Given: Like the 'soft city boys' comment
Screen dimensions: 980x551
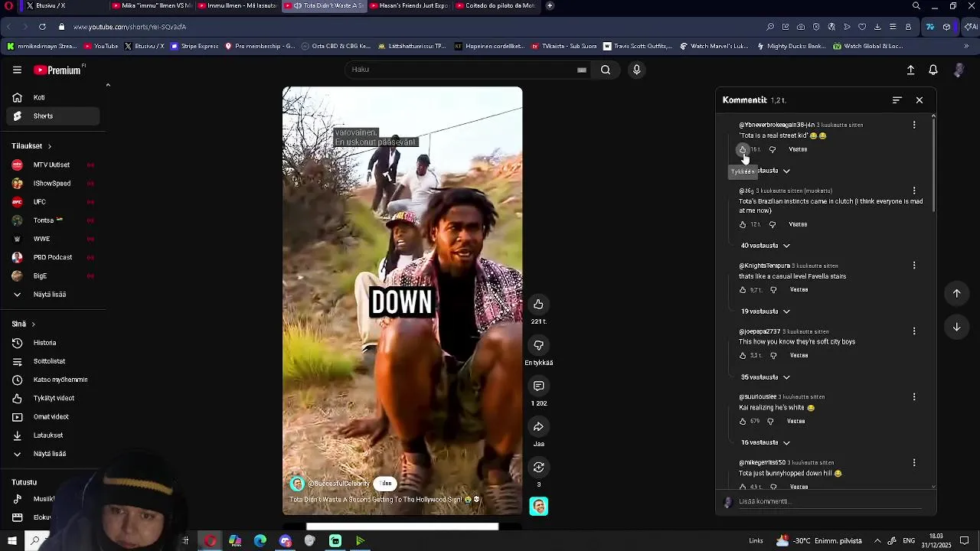Looking at the screenshot, I should (743, 356).
